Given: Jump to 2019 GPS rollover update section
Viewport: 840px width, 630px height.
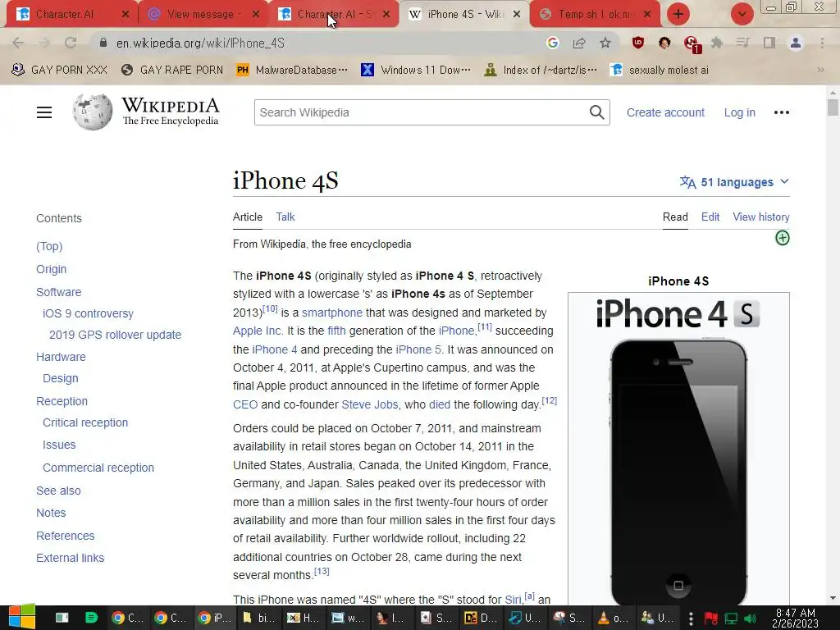Looking at the screenshot, I should (x=115, y=335).
